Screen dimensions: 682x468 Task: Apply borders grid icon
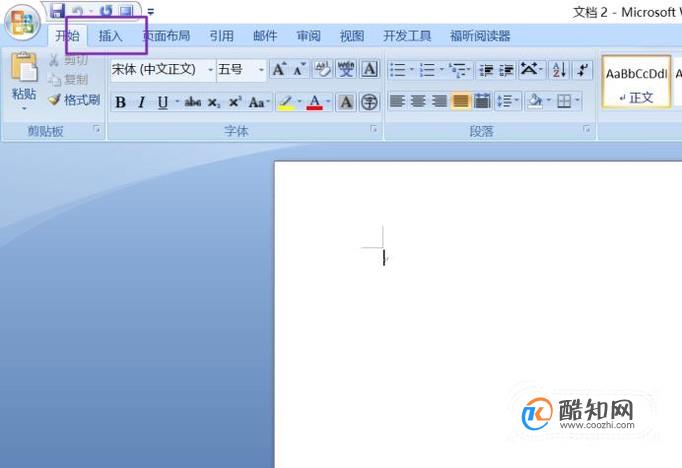tap(564, 102)
